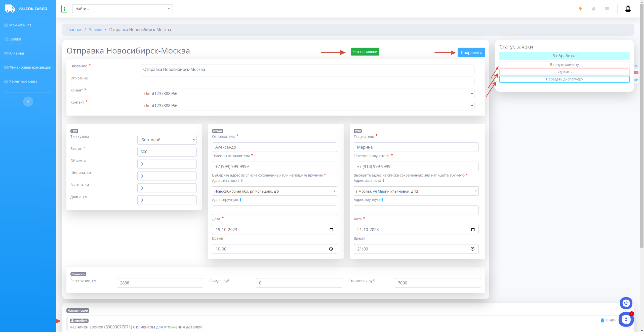Open the phone callback widget icon
Image resolution: width=644 pixels, height=332 pixels.
click(626, 303)
